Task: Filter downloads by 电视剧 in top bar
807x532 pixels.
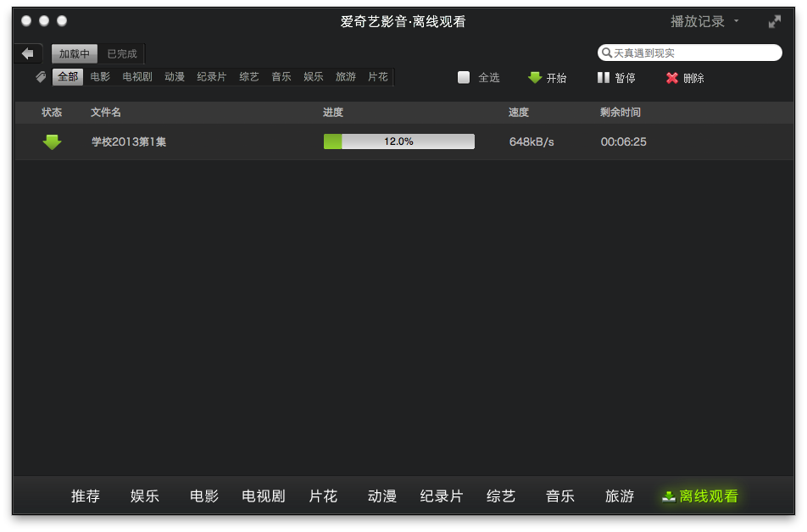Action: coord(137,76)
